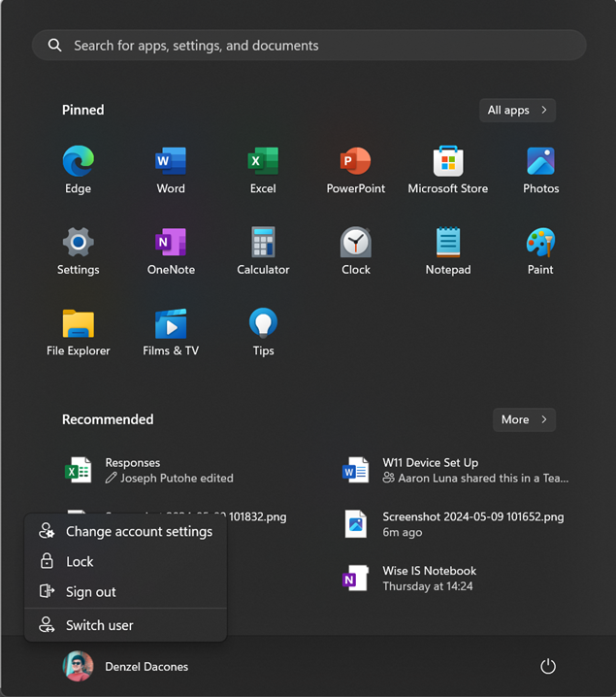Click the search magnifier icon
Image resolution: width=616 pixels, height=697 pixels.
click(54, 45)
